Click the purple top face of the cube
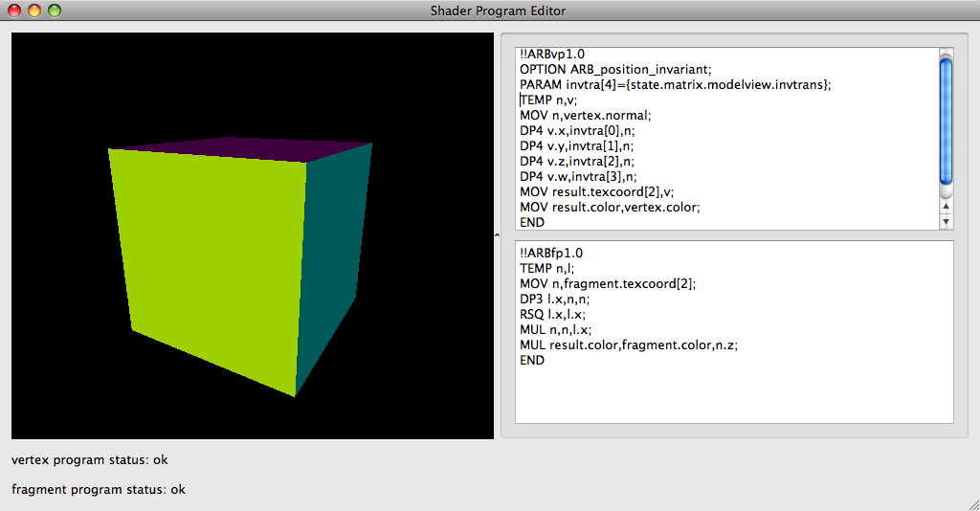 [x=239, y=144]
